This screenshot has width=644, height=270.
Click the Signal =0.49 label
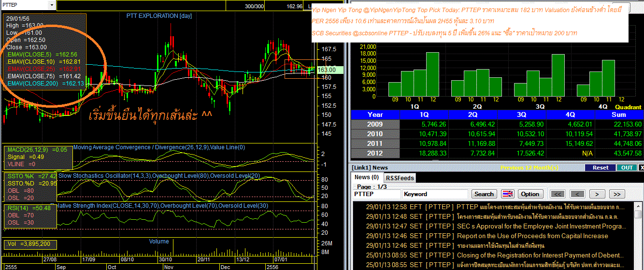[25, 157]
